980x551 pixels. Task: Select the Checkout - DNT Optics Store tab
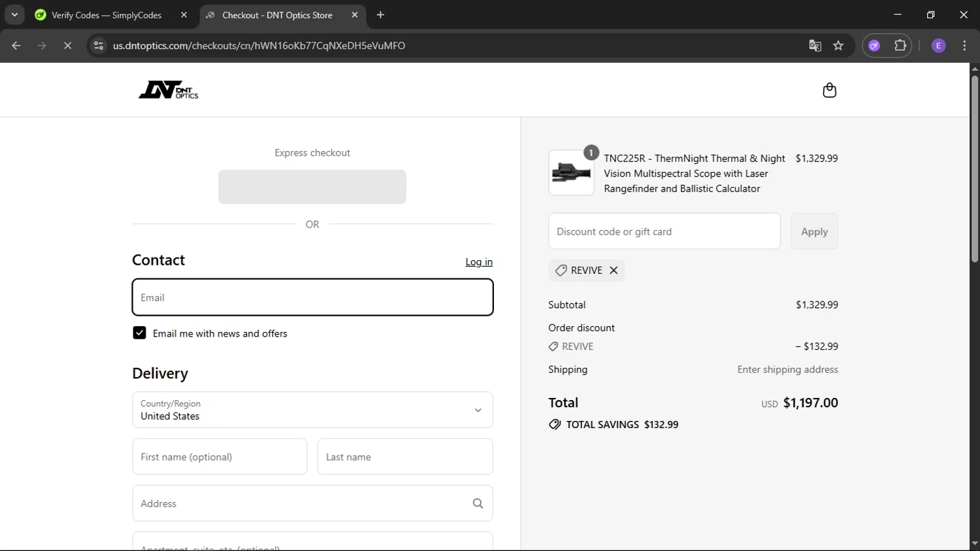point(277,15)
